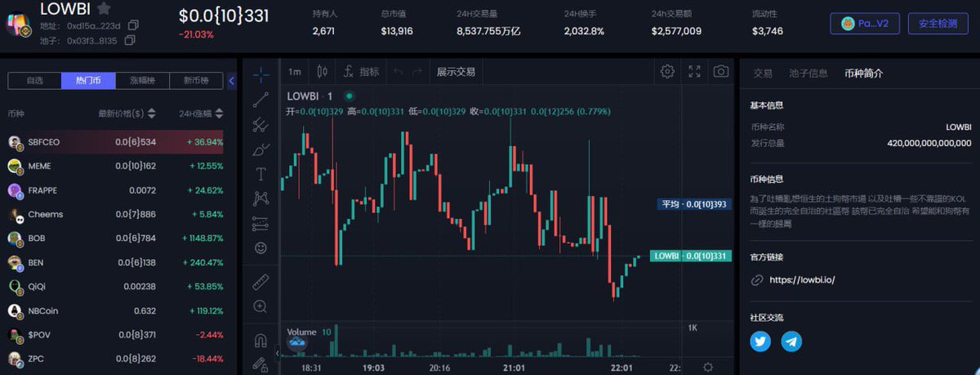Select the pitchfork drawing tool
This screenshot has height=375, width=980.
[261, 125]
